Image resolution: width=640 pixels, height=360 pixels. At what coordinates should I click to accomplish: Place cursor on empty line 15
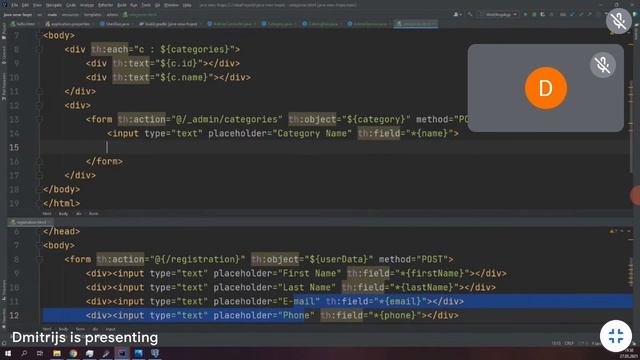pyautogui.click(x=335, y=147)
